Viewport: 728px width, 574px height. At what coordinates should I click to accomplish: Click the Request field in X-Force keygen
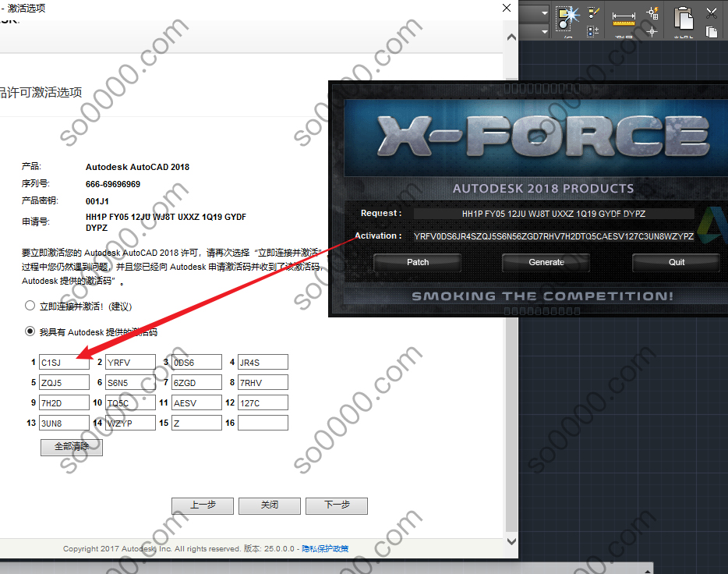click(x=553, y=214)
